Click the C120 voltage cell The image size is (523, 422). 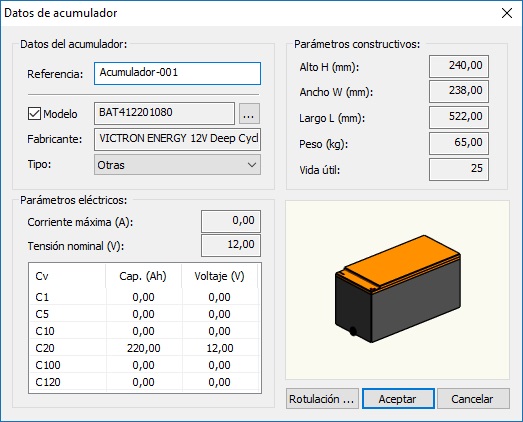click(x=220, y=382)
